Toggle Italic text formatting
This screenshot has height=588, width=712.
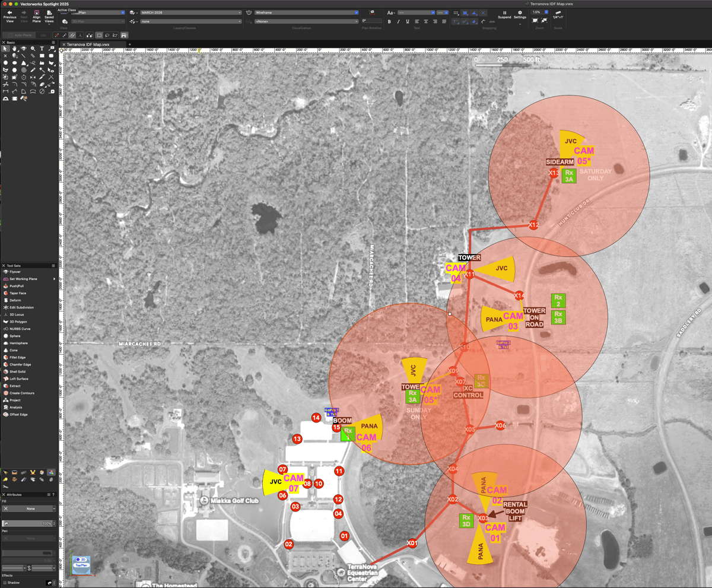pos(399,21)
